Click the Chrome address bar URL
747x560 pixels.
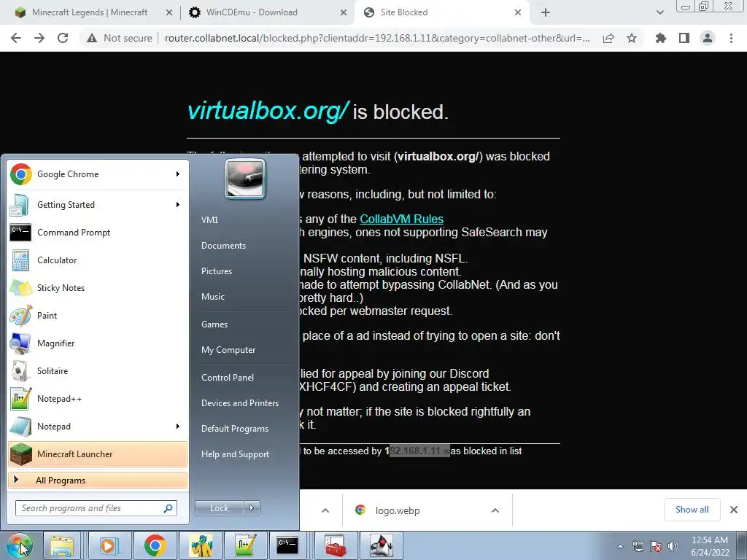[x=377, y=38]
